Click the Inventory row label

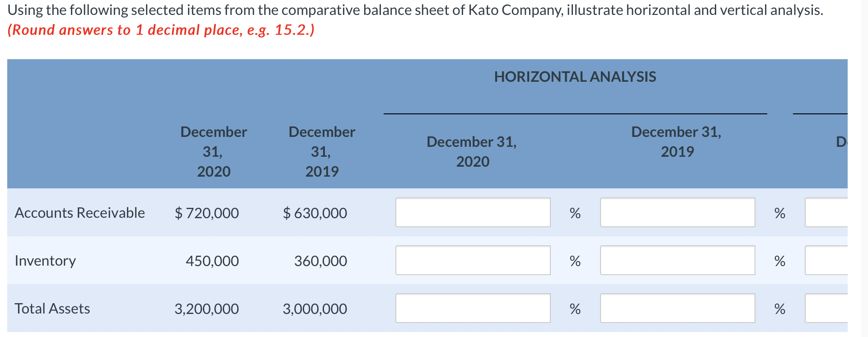pos(45,260)
